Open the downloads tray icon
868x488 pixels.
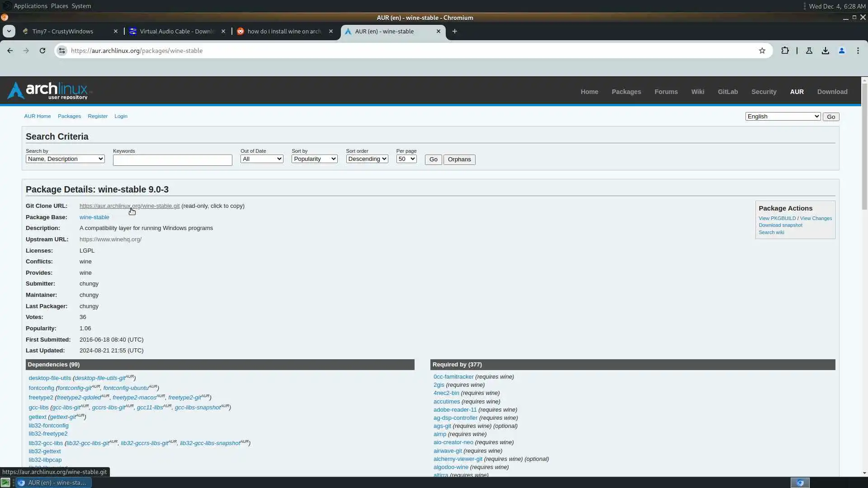tap(826, 51)
